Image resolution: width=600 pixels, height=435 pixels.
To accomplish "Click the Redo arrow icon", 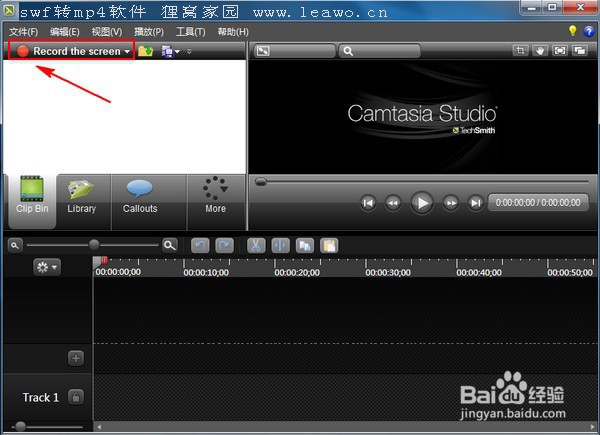I will coord(225,246).
